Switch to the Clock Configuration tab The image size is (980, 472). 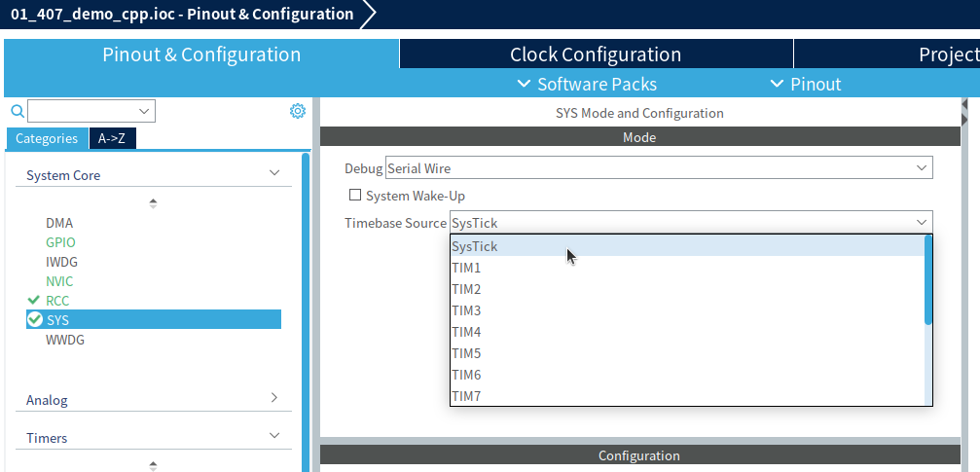tap(596, 54)
